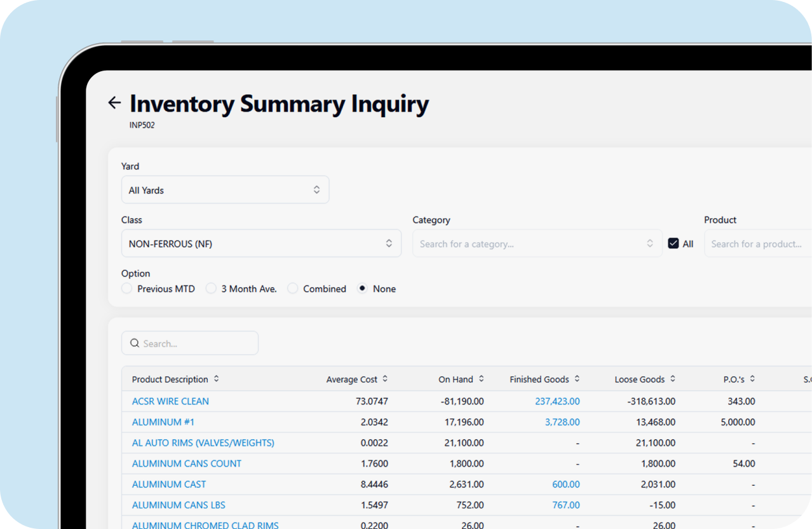Viewport: 812px width, 529px height.
Task: Click average cost value 8.4446
Action: click(374, 484)
